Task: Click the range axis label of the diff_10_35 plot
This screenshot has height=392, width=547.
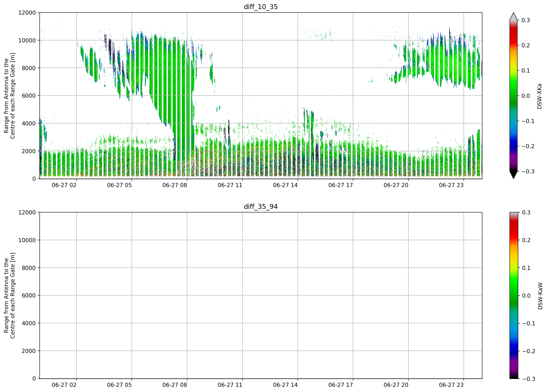Action: [x=9, y=96]
